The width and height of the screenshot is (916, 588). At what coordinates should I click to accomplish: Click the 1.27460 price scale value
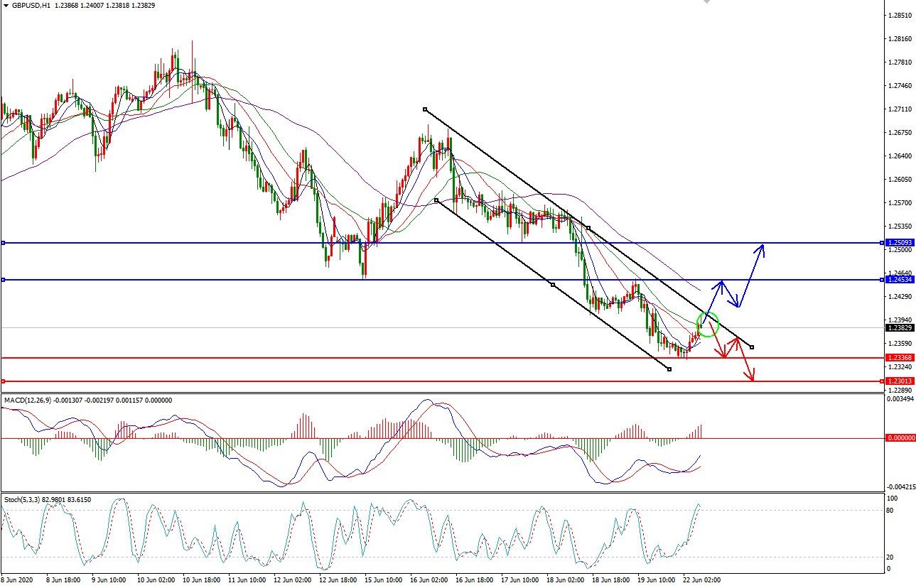pyautogui.click(x=900, y=86)
